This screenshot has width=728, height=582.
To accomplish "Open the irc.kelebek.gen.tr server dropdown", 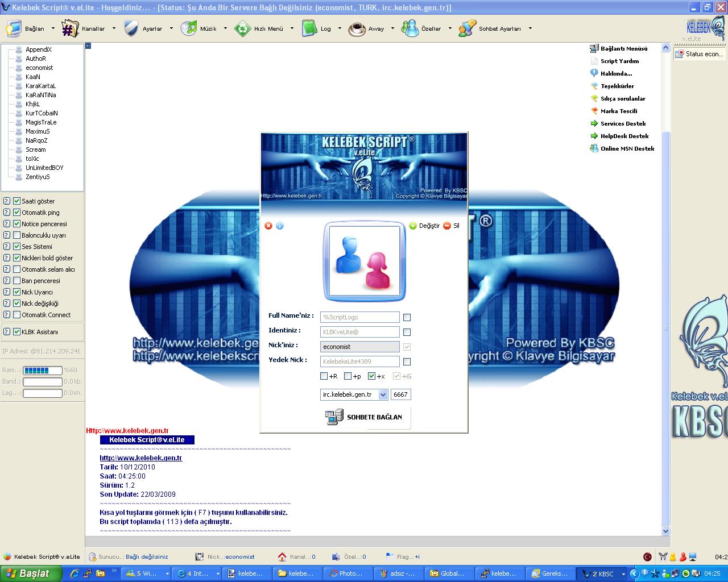I will pyautogui.click(x=383, y=394).
